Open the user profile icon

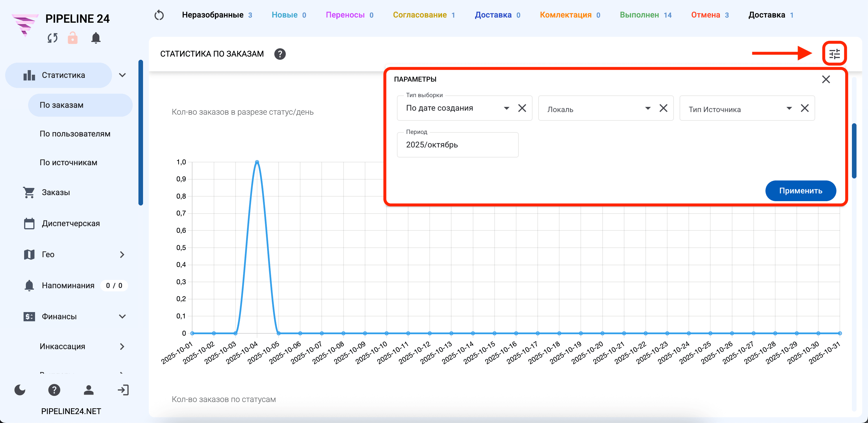[x=89, y=390]
